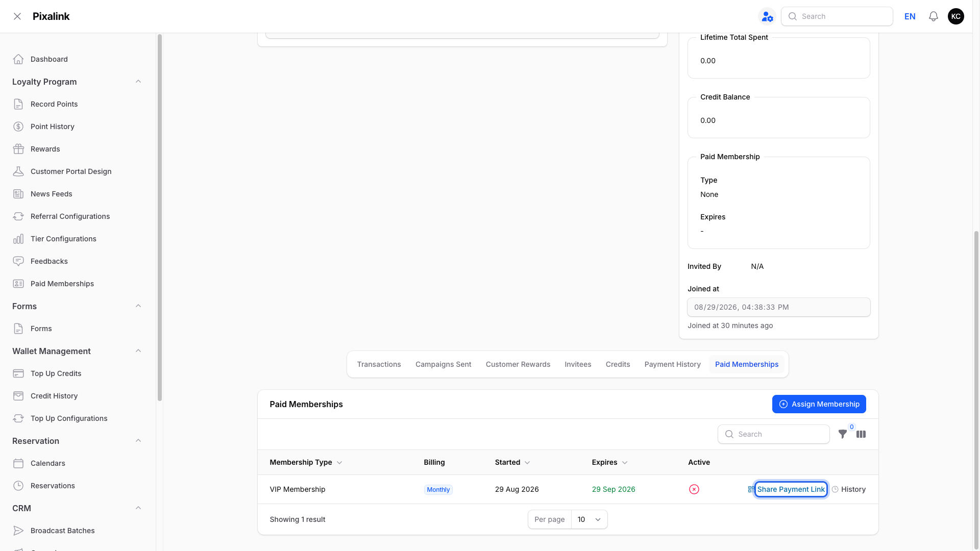Click the Rewards gift icon
Image resolution: width=980 pixels, height=551 pixels.
18,149
